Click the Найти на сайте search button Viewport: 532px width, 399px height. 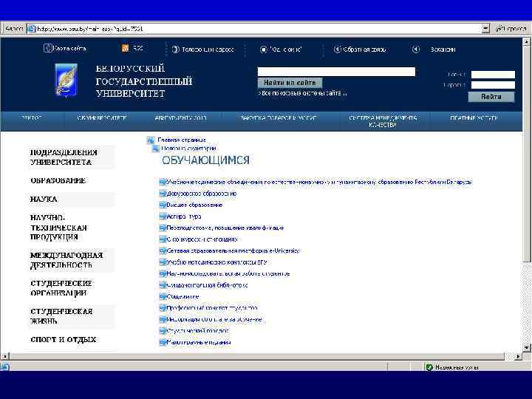tap(290, 83)
